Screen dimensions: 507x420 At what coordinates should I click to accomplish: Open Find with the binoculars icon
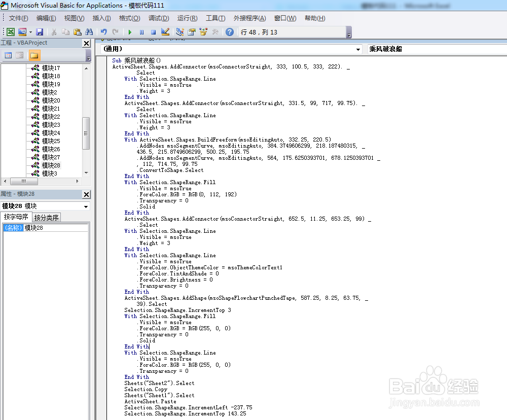tap(89, 32)
